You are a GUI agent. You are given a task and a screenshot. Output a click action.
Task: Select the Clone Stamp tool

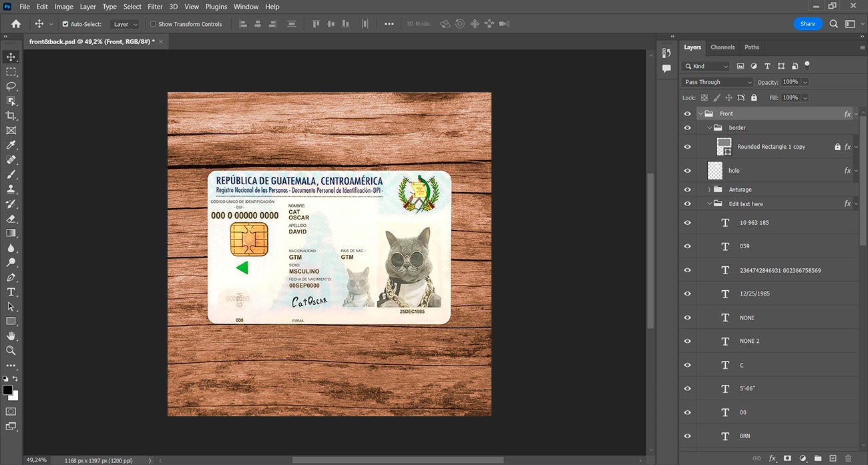point(11,189)
